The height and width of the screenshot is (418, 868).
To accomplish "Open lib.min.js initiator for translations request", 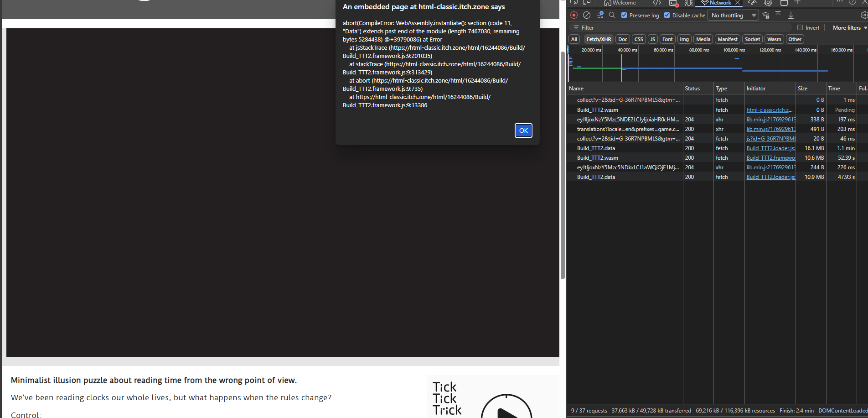I will click(771, 129).
